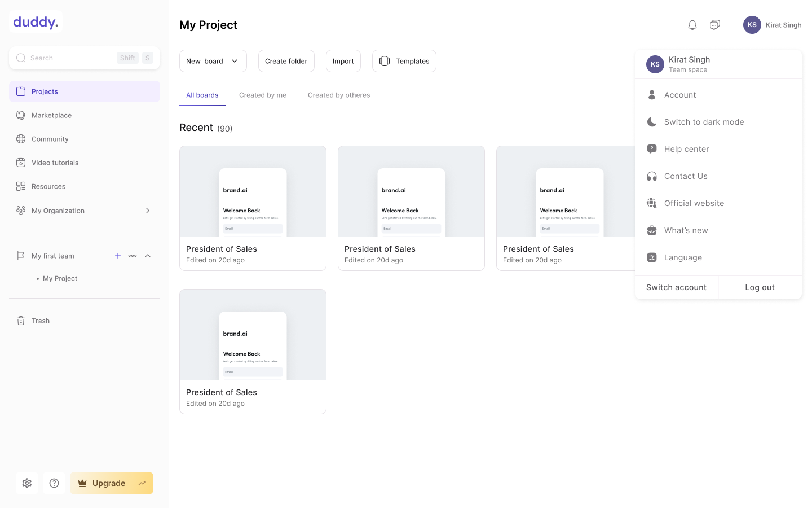
Task: Click Switch account button
Action: point(677,287)
